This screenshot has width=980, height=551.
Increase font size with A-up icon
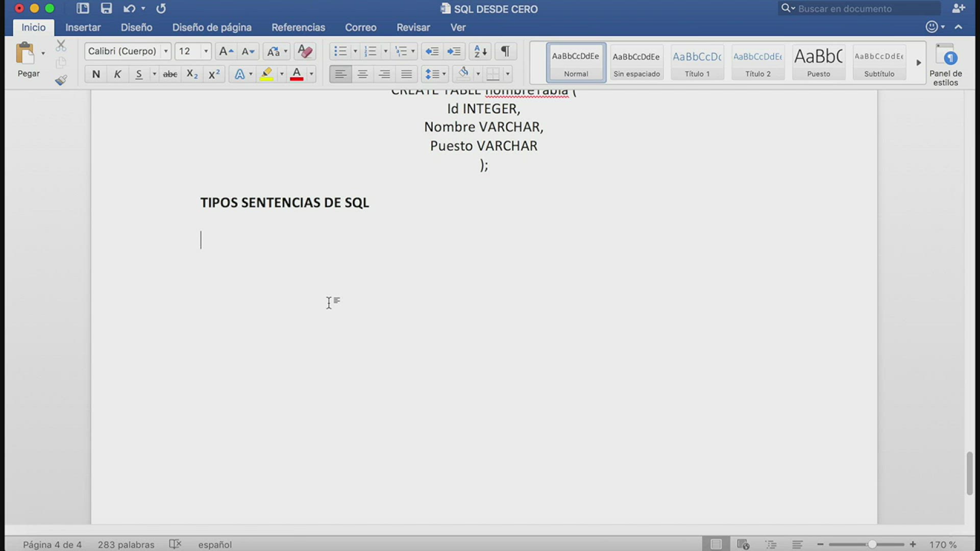pos(226,51)
